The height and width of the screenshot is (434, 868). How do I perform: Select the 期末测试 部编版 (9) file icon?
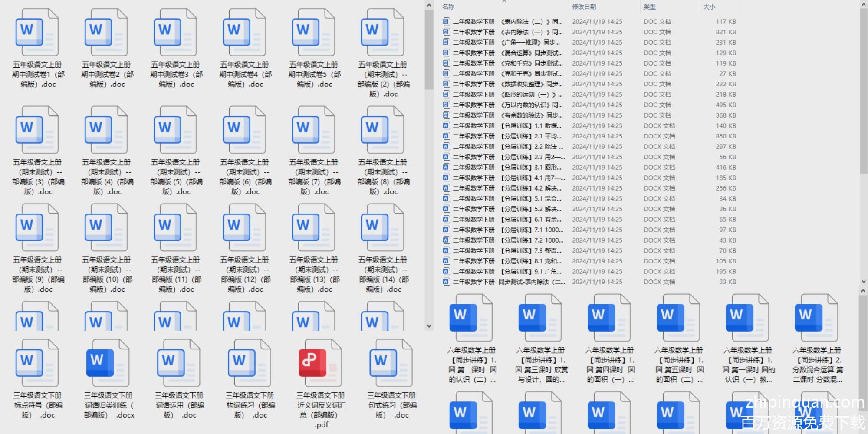pyautogui.click(x=37, y=227)
